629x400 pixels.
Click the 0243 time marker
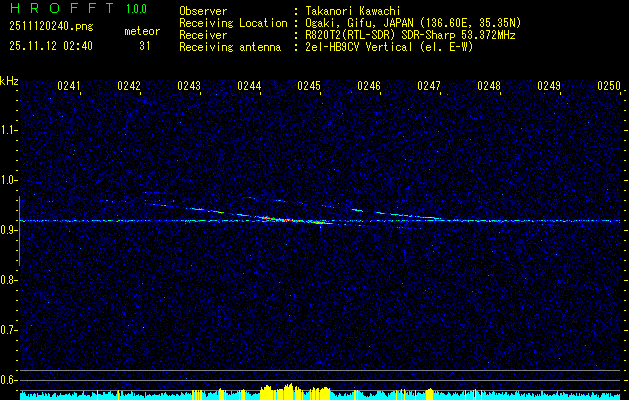pyautogui.click(x=188, y=86)
